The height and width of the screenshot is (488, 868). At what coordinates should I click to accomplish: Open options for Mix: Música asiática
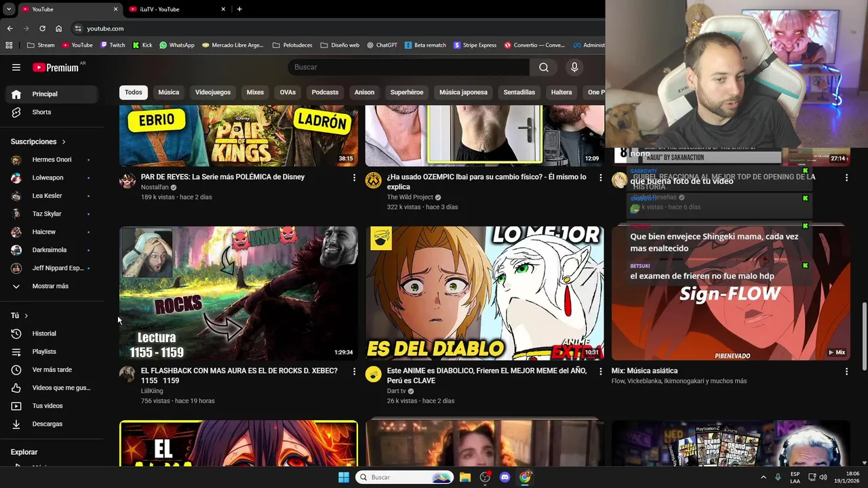[846, 371]
